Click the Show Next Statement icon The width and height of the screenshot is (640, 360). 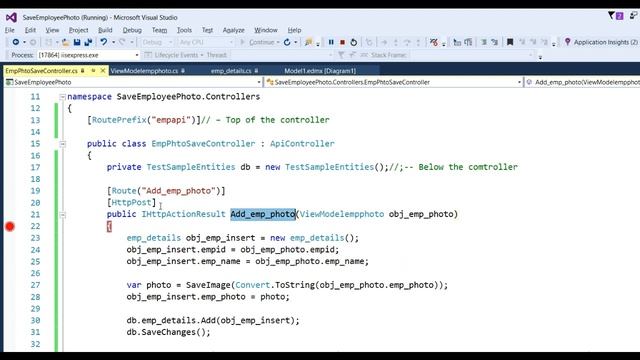pyautogui.click(x=384, y=42)
